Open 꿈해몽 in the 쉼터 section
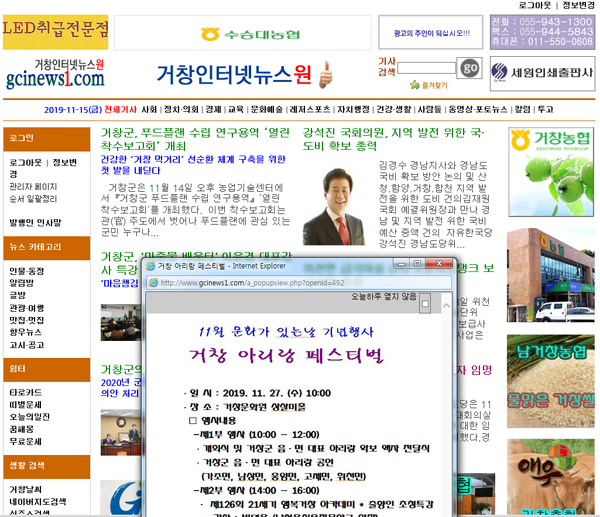 pos(21,429)
